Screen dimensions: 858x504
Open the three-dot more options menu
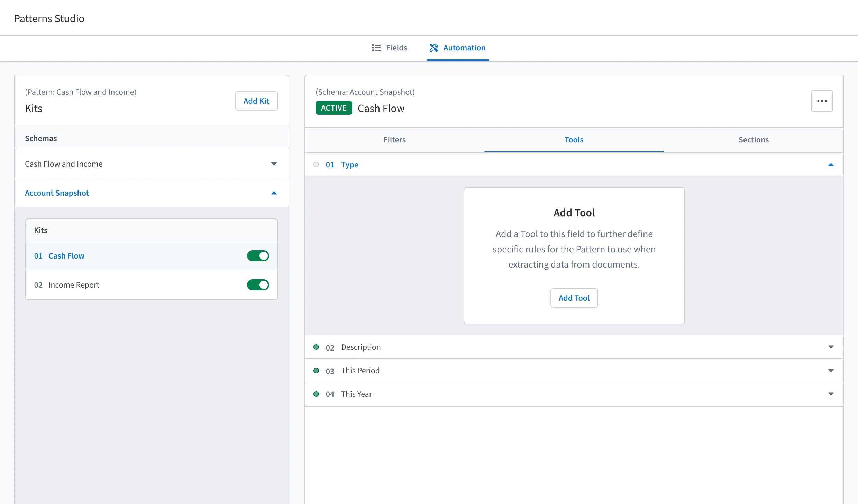tap(822, 101)
